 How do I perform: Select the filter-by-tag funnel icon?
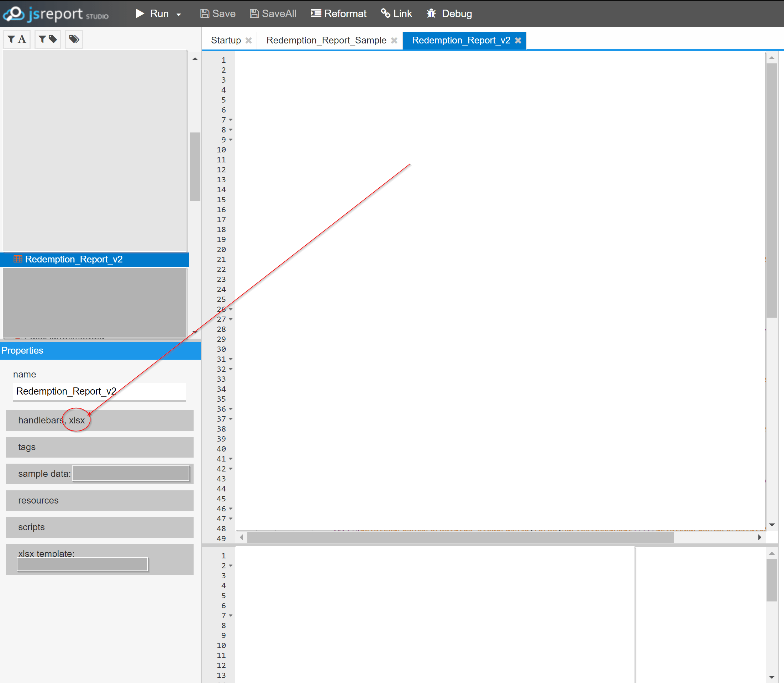tap(47, 39)
